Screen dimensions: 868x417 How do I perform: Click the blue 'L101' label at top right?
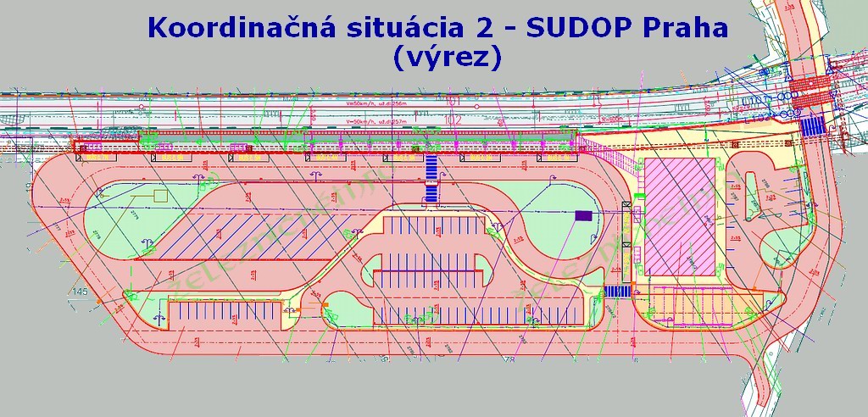[x=755, y=100]
